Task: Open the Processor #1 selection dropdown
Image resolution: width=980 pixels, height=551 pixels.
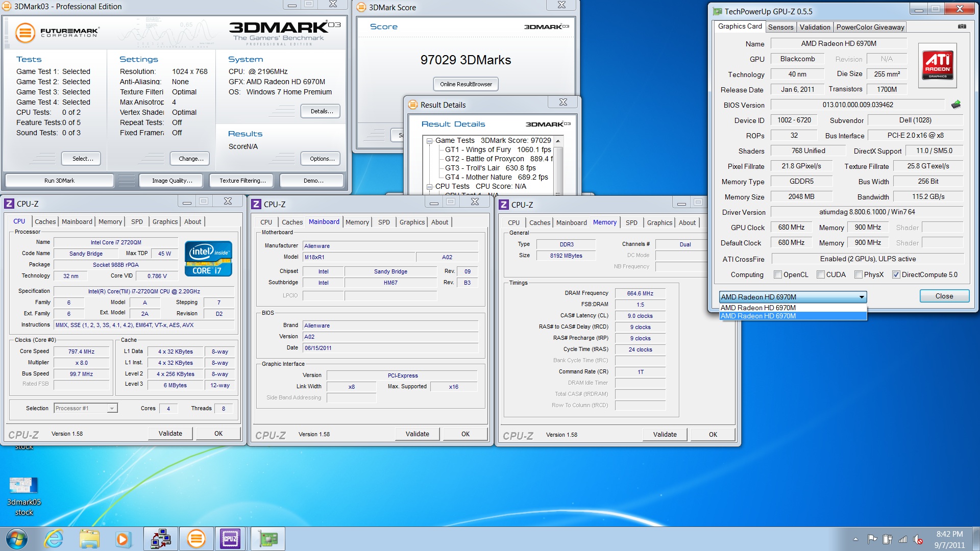Action: (86, 408)
